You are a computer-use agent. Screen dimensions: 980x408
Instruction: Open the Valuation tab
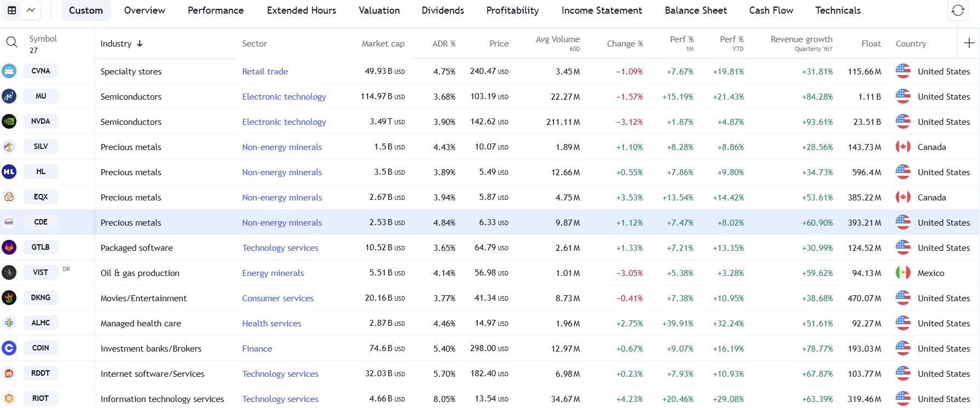pos(379,10)
